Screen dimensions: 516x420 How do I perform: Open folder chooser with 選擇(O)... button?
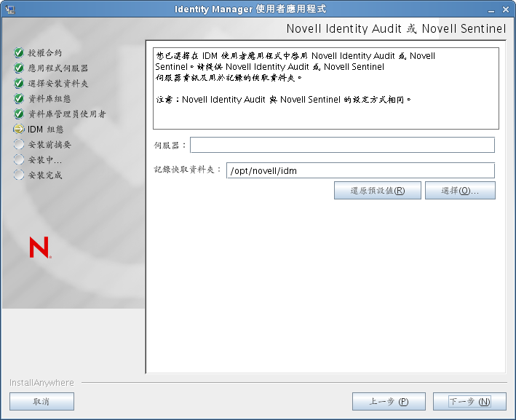(460, 190)
